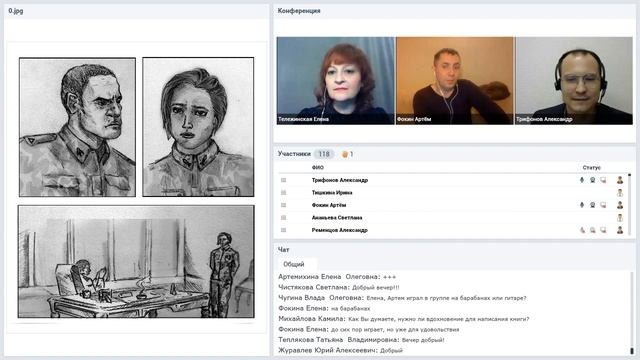Click user role icon for Трифонов Александр

[x=620, y=180]
